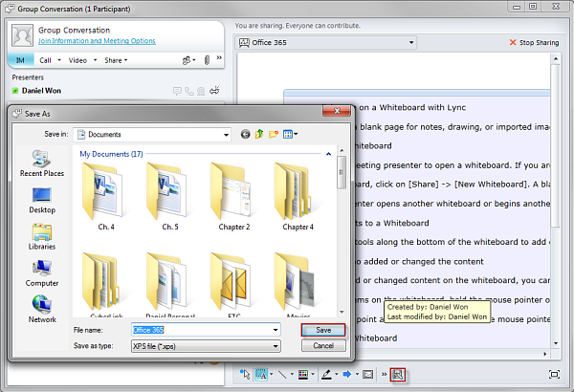Click Stop Sharing
The height and width of the screenshot is (392, 574).
pyautogui.click(x=534, y=42)
